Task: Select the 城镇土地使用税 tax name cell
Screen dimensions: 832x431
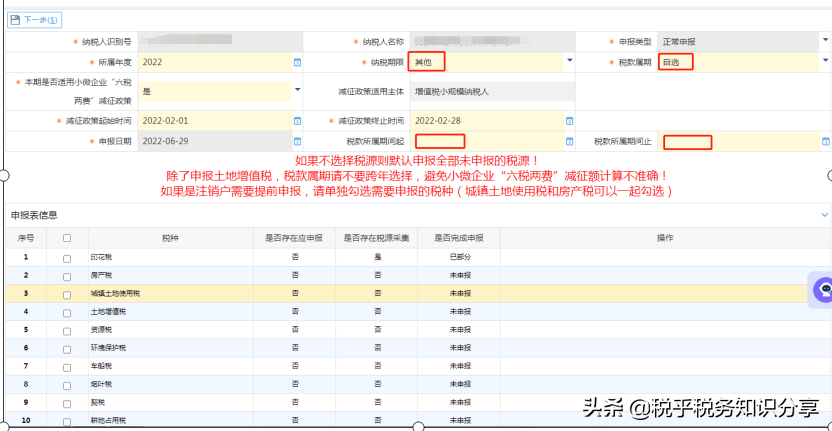Action: tap(170, 294)
